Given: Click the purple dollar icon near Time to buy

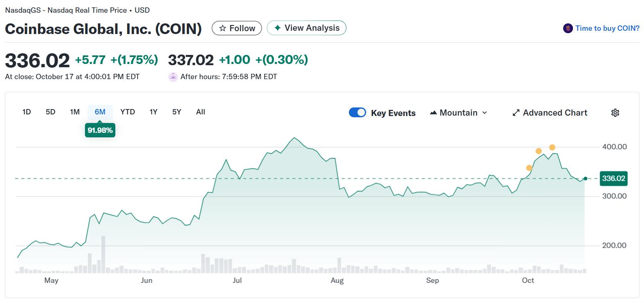Looking at the screenshot, I should 568,28.
